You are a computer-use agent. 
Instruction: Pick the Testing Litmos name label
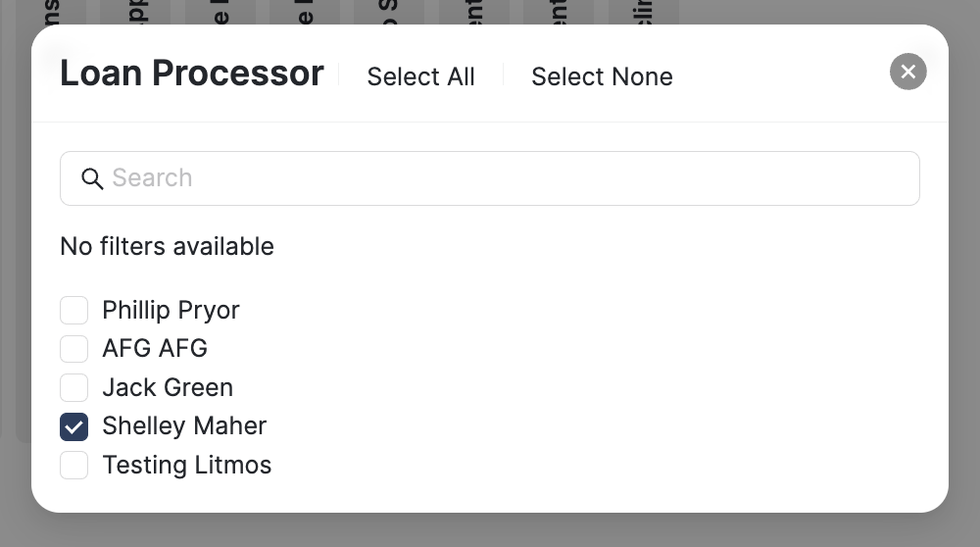pyautogui.click(x=186, y=465)
